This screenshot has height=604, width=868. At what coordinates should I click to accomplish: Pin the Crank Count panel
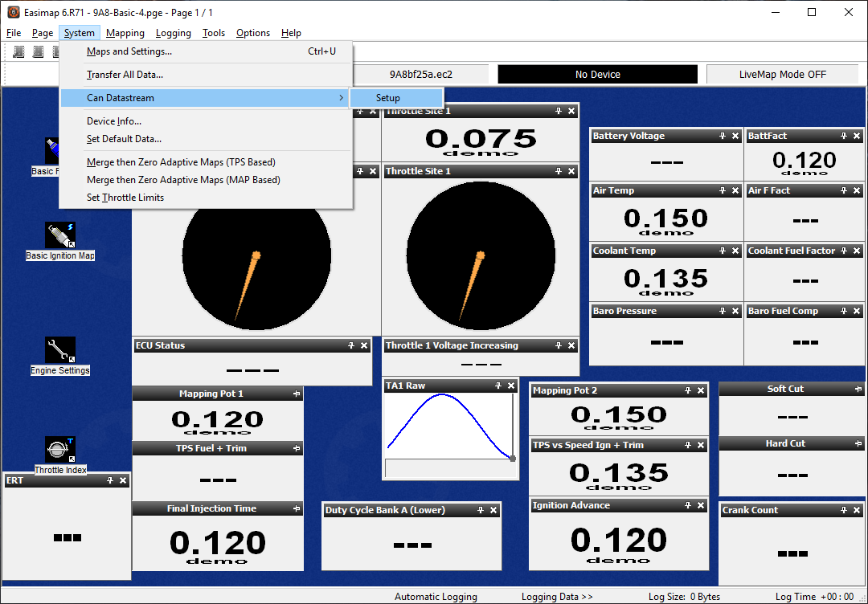coord(844,511)
